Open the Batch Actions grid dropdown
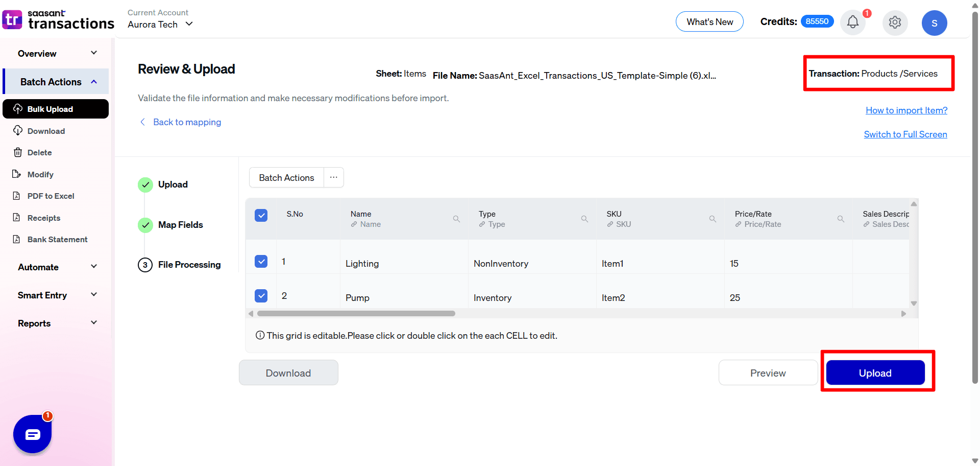980x466 pixels. [x=286, y=177]
